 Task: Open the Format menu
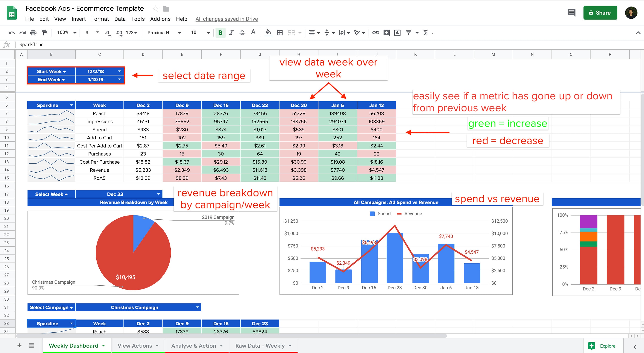(x=100, y=19)
